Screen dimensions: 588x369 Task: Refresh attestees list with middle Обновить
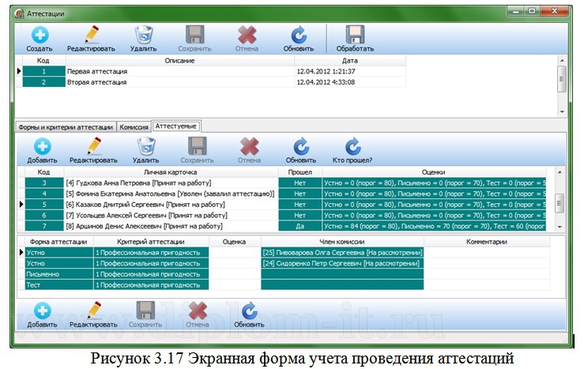[300, 147]
